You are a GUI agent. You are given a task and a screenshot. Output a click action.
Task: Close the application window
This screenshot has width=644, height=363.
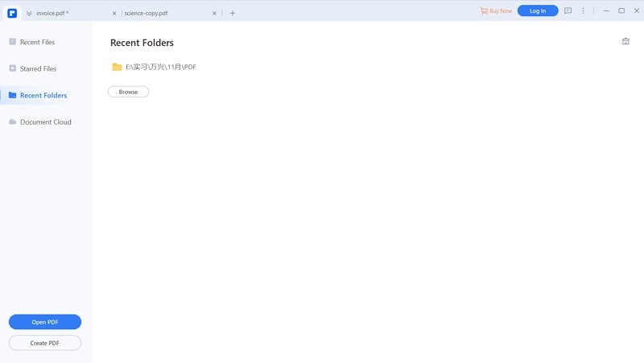pos(637,10)
